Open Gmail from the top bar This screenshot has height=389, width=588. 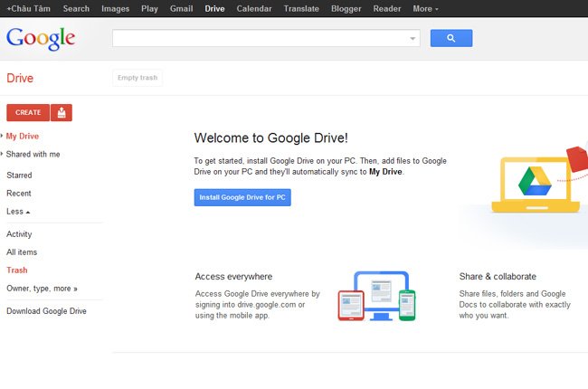click(181, 9)
